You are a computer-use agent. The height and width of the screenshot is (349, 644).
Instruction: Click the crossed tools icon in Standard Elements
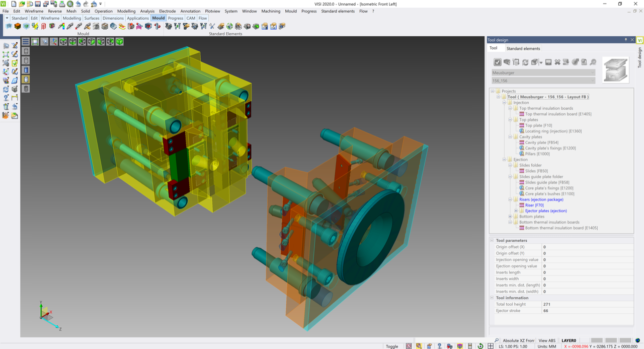coord(212,26)
